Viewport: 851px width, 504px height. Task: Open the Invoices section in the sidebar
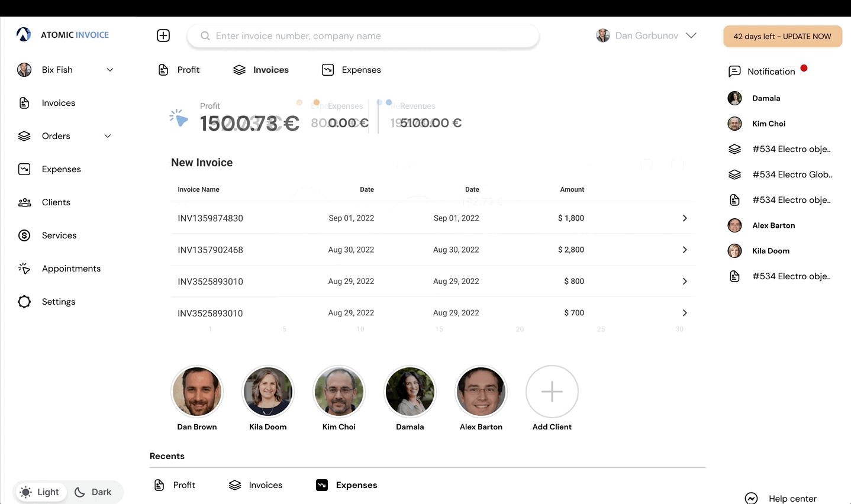pos(58,103)
